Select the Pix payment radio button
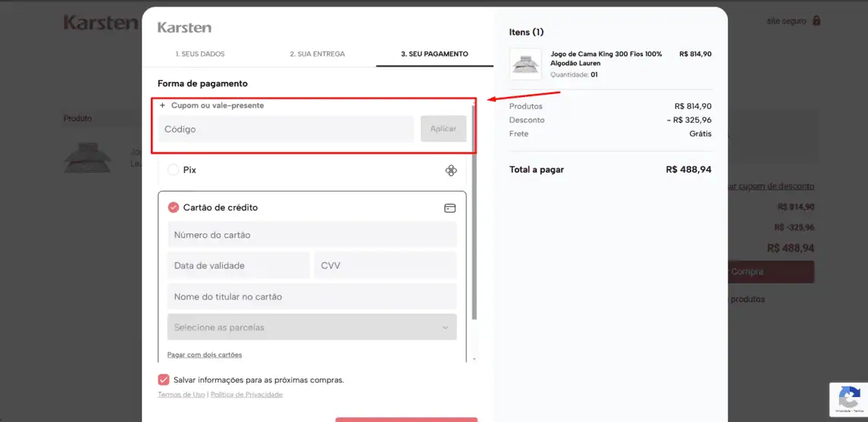Image resolution: width=868 pixels, height=422 pixels. click(x=173, y=170)
